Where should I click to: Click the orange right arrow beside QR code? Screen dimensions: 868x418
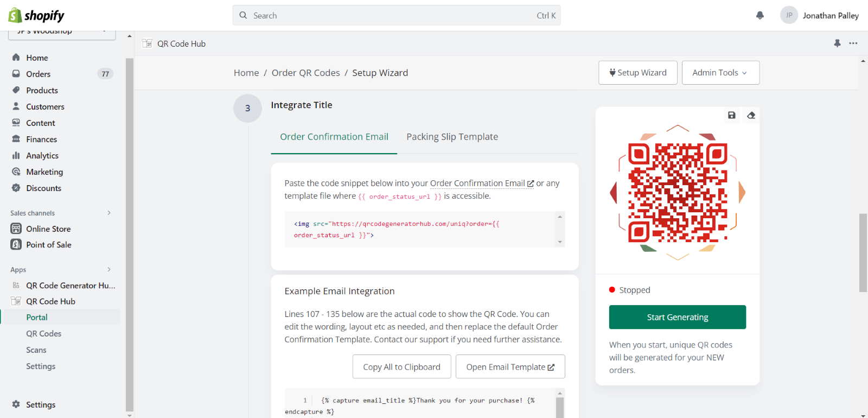742,193
